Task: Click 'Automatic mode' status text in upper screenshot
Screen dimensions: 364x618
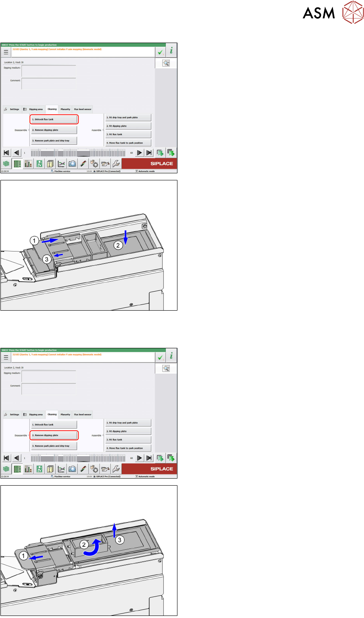Action: tap(146, 171)
